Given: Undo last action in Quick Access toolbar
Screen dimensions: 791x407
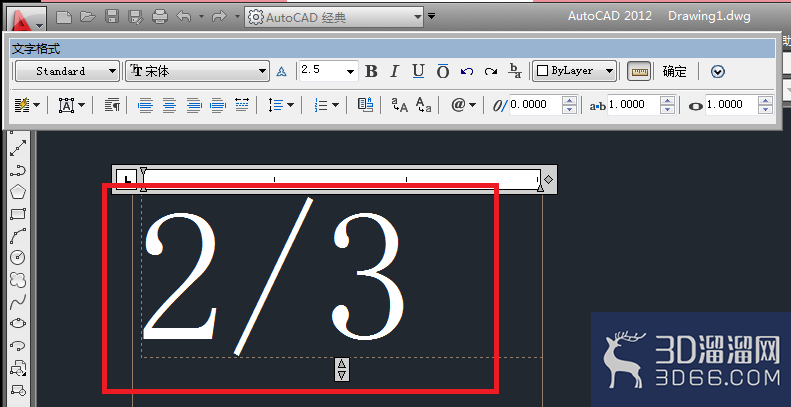Looking at the screenshot, I should click(x=184, y=17).
